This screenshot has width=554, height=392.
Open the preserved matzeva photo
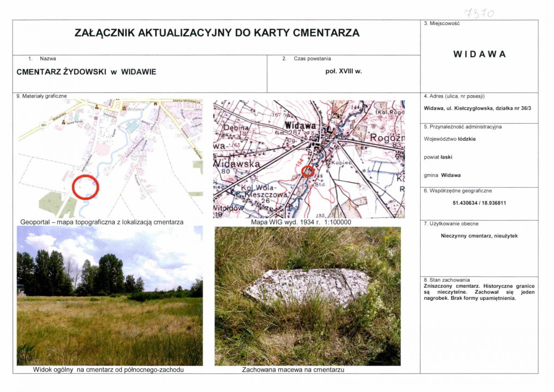point(307,296)
